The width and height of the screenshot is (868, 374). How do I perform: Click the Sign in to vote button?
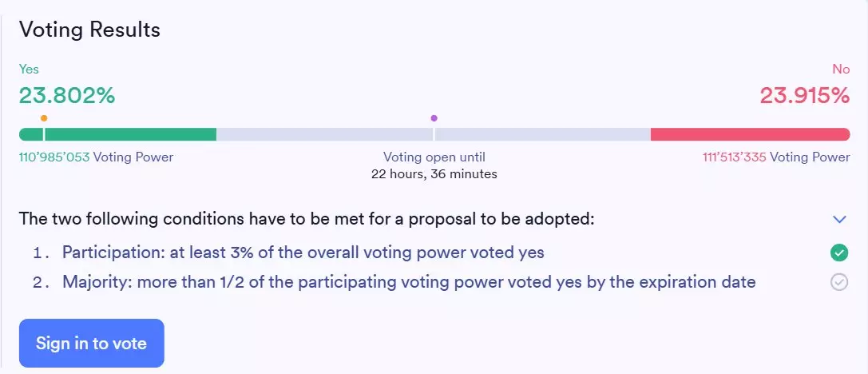tap(92, 343)
